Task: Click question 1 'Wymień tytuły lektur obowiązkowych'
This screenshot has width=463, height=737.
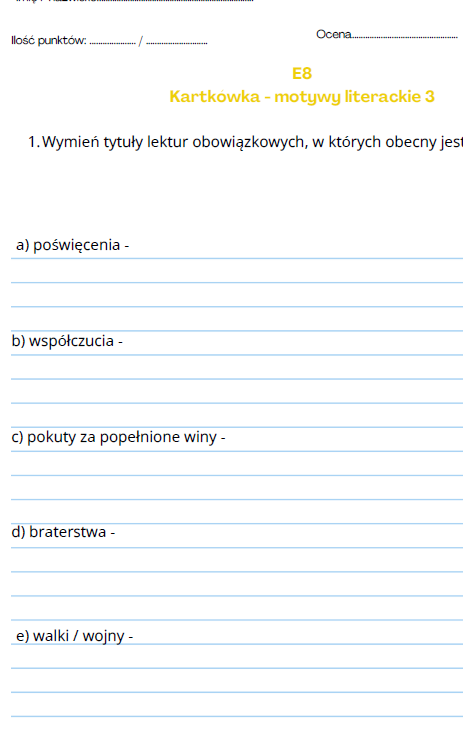Action: click(x=245, y=142)
